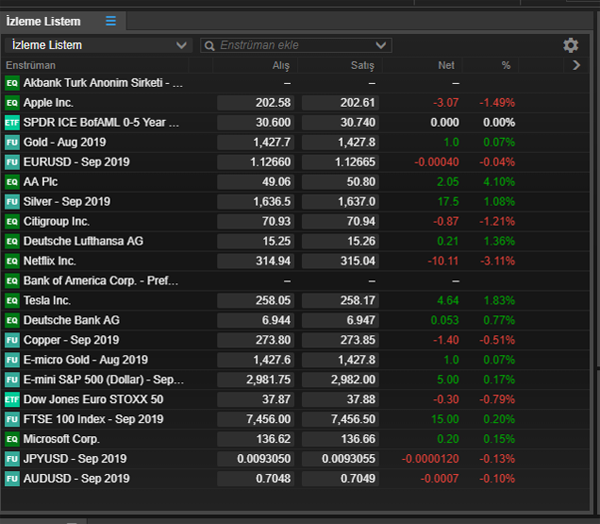This screenshot has width=600, height=524.
Task: Click E-mini S&P 500 ask price 2,982.00
Action: (340, 380)
